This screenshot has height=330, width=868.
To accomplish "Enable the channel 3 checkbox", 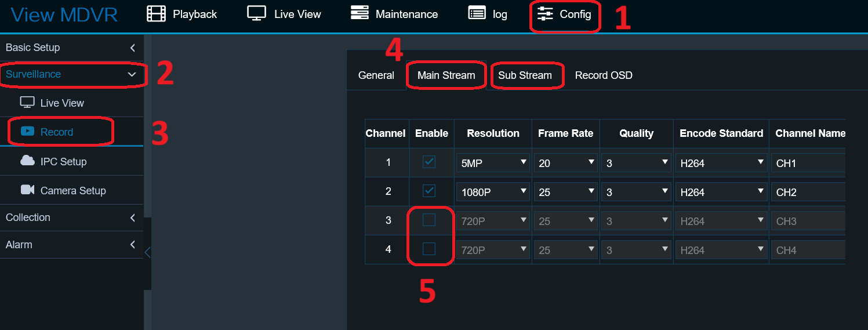I will click(429, 220).
